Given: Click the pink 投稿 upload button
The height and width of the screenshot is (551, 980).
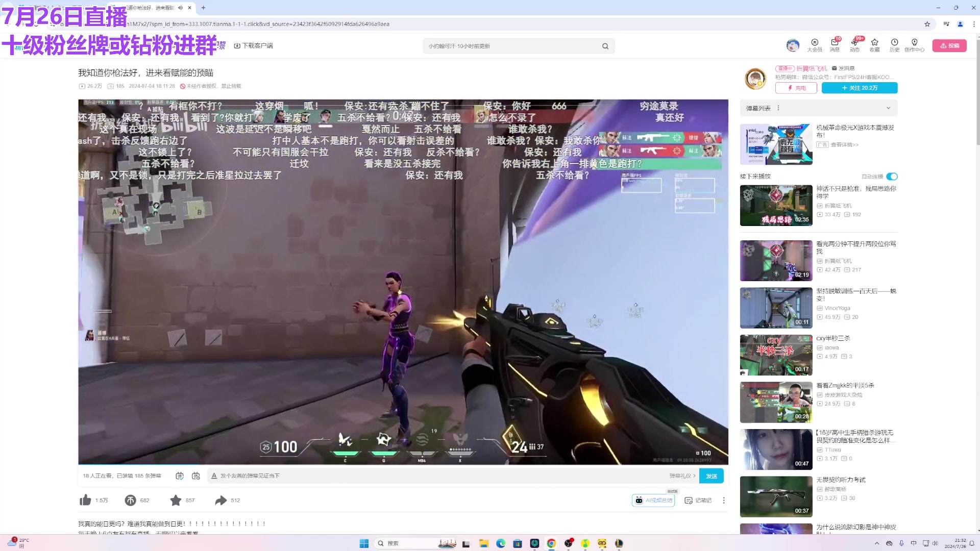Looking at the screenshot, I should pos(949,45).
